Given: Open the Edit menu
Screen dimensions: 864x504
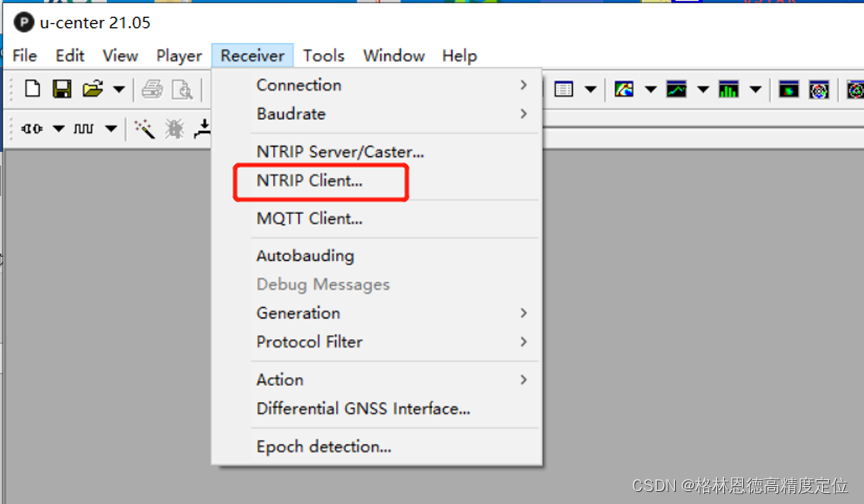Looking at the screenshot, I should 70,56.
